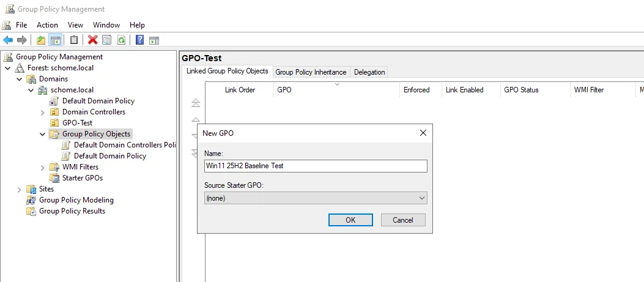Collapse the Group Policy Objects node
The image size is (644, 282).
(42, 134)
